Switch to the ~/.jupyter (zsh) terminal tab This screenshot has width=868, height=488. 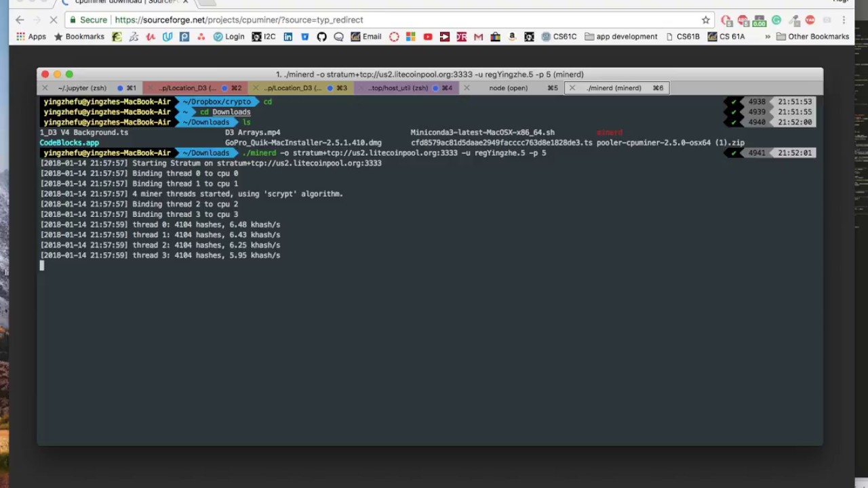[90, 88]
